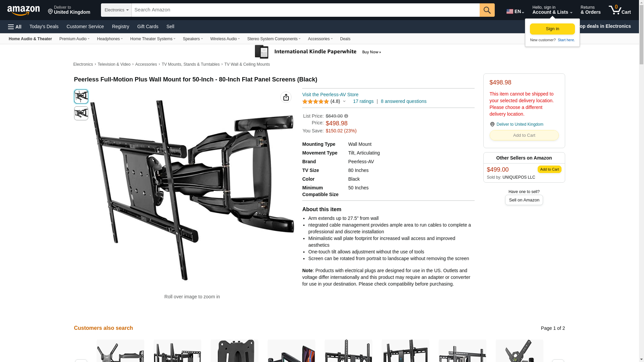Expand the Electronics search category dropdown

click(x=116, y=10)
